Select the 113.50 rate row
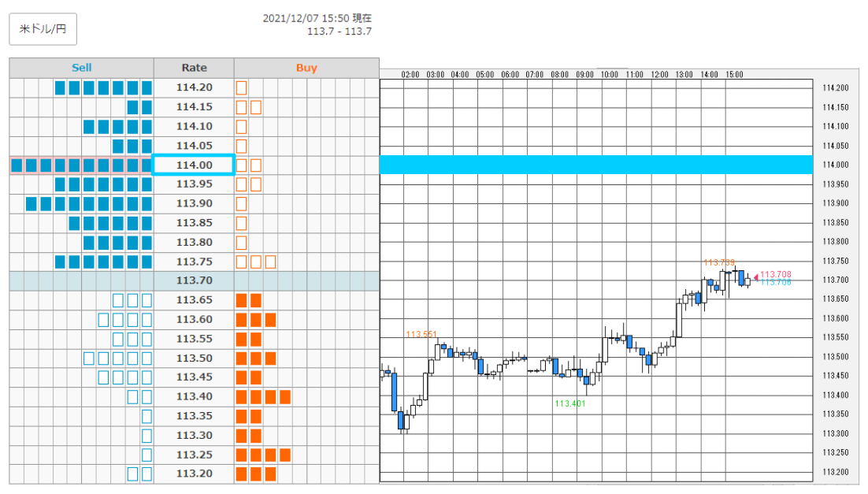The height and width of the screenshot is (494, 868). tap(194, 358)
